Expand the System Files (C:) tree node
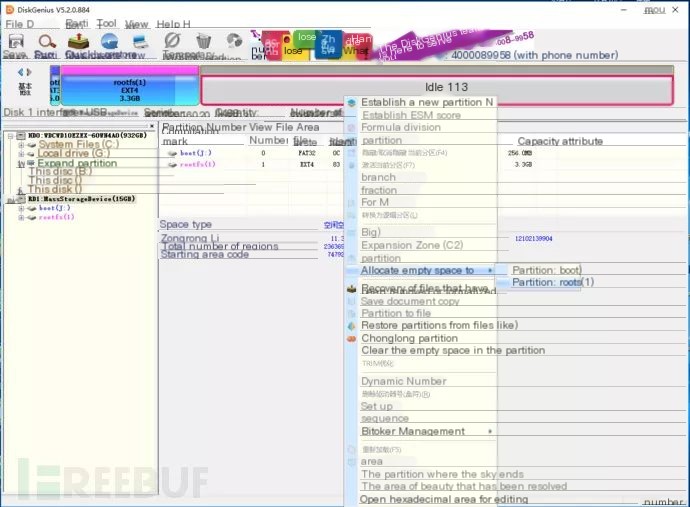The image size is (690, 507). [21, 145]
